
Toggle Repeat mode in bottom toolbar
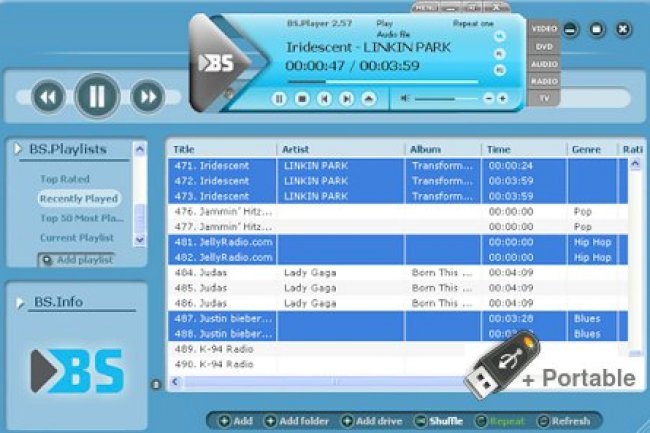(x=500, y=421)
